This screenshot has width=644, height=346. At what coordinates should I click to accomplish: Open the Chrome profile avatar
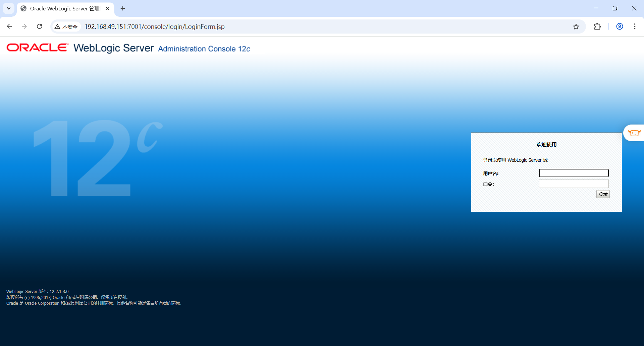(620, 27)
